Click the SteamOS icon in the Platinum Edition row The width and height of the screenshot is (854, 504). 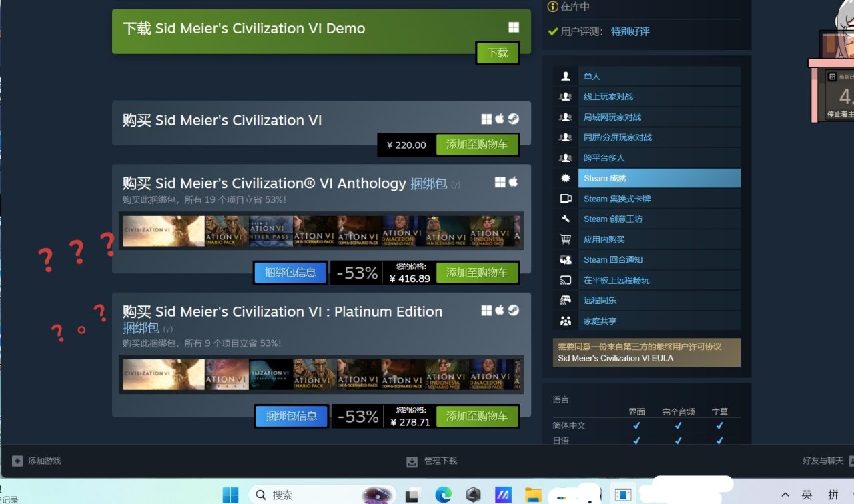[x=513, y=310]
